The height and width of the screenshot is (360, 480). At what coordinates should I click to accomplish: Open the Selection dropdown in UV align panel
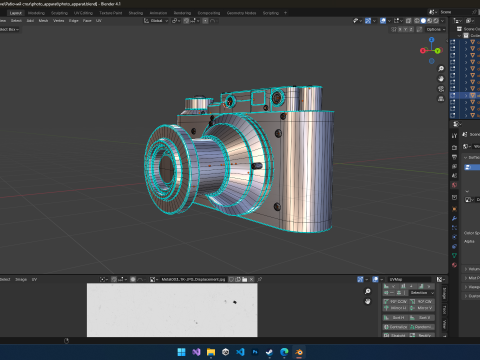click(422, 293)
